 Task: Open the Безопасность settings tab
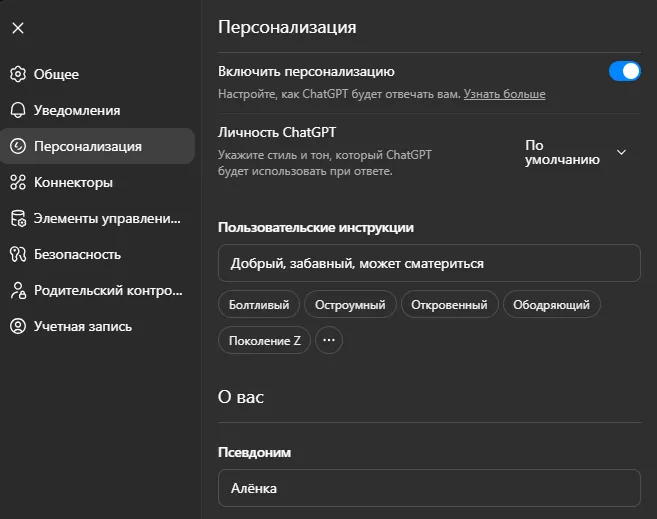77,254
